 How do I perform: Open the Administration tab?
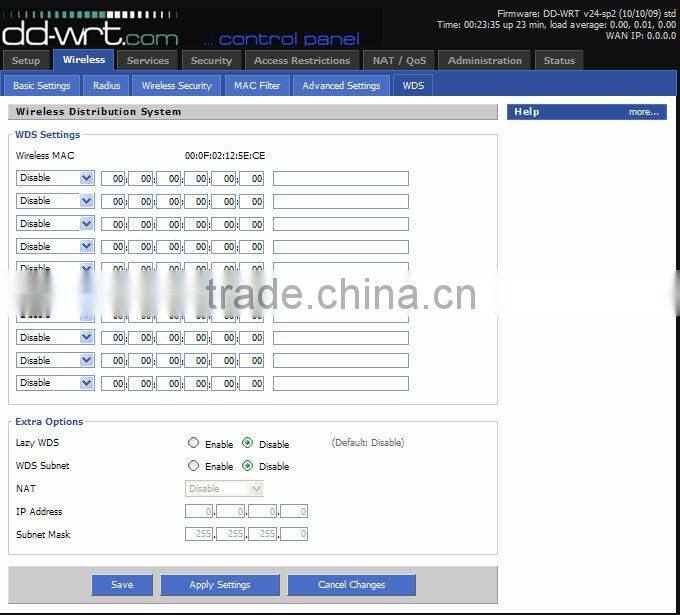pos(485,60)
